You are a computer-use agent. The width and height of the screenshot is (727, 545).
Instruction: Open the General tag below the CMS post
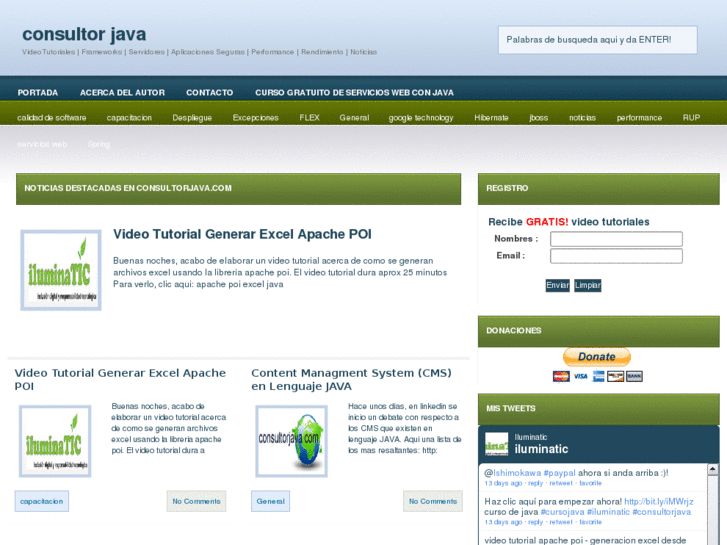[x=271, y=501]
